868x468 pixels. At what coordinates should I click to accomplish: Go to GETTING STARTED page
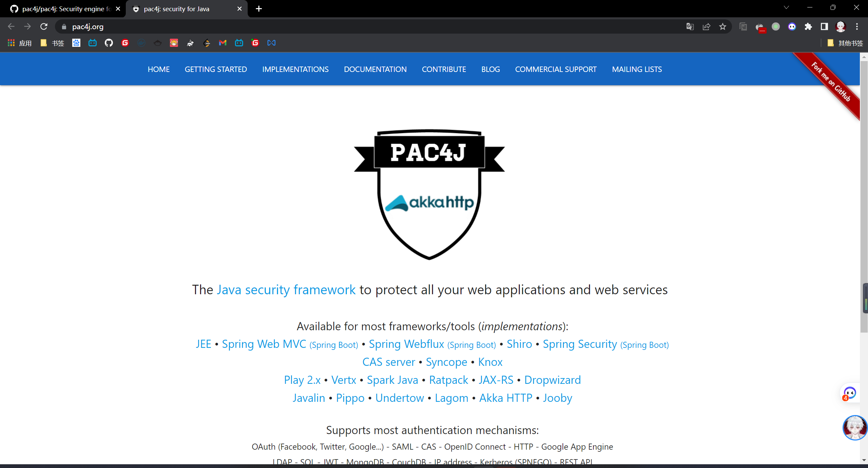(216, 69)
